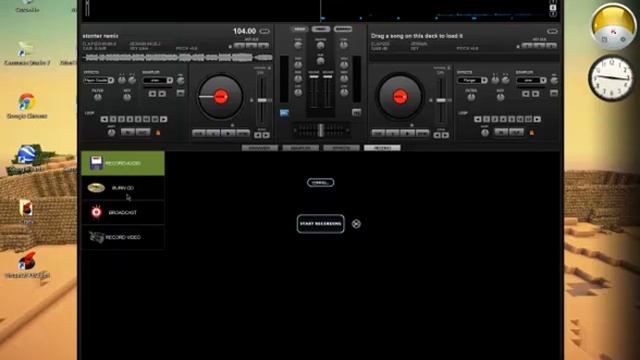Sync the right deck tempo
The width and height of the screenshot is (640, 360).
[x=422, y=133]
